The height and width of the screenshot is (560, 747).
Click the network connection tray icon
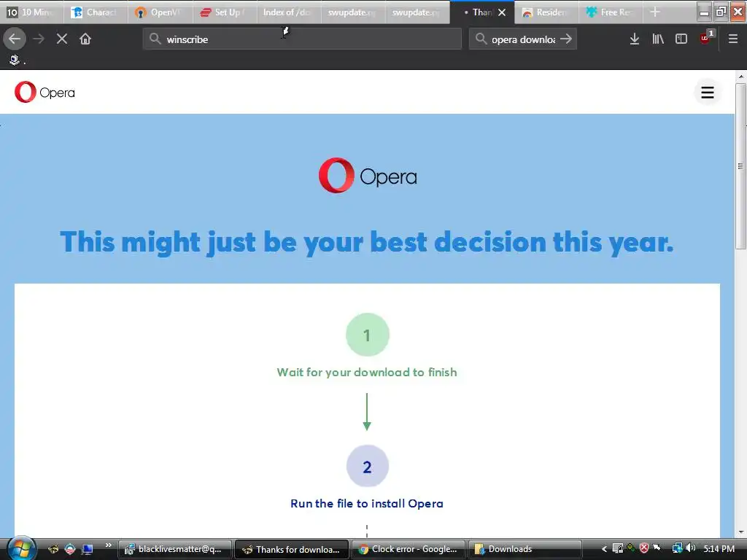pos(677,548)
